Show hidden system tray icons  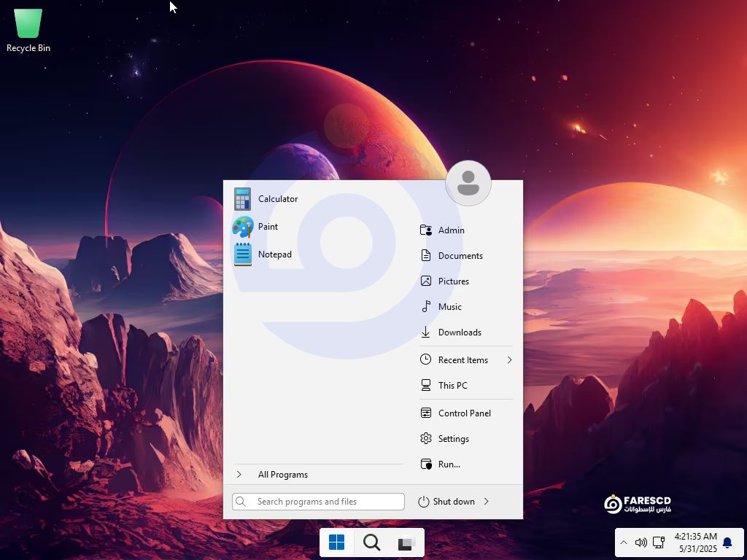[624, 542]
